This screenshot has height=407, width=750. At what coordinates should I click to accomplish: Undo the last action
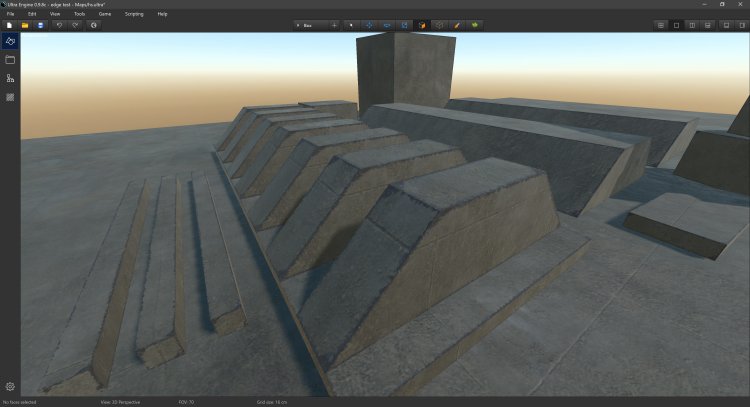(59, 25)
